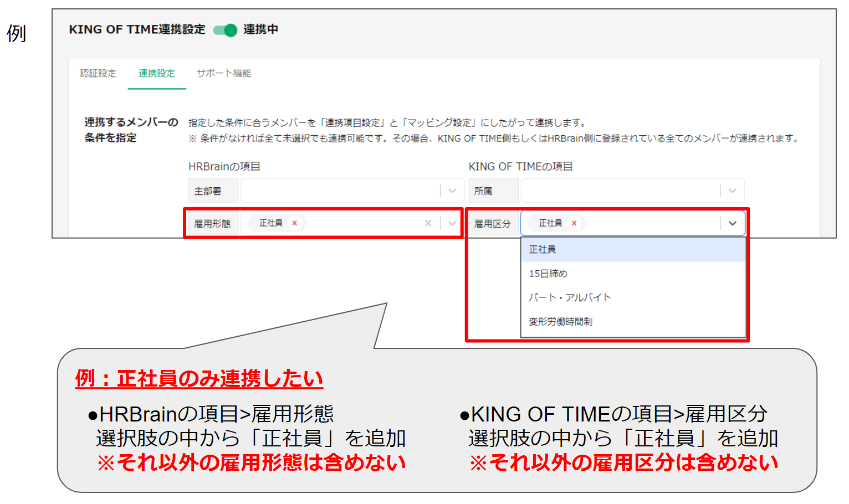Choose 15日締め option in dropdown list

pyautogui.click(x=633, y=274)
